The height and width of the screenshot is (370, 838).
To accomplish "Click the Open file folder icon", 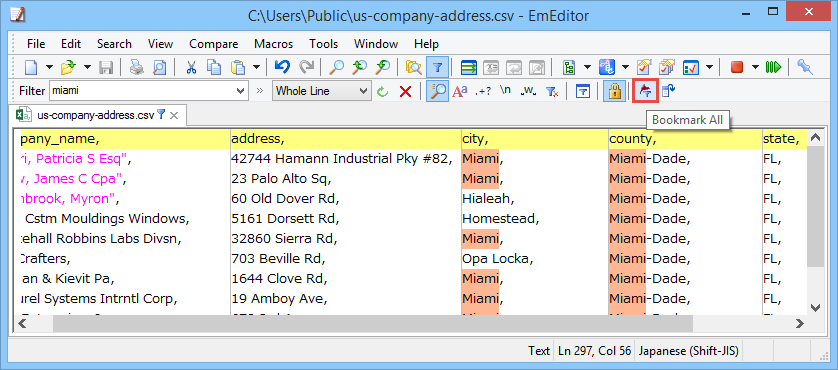I will click(68, 67).
